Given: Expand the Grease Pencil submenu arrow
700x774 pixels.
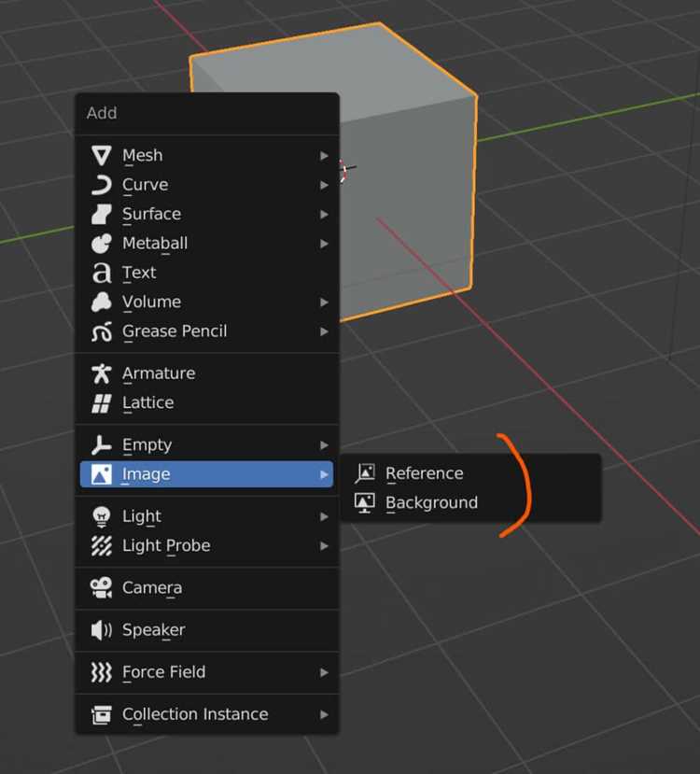Looking at the screenshot, I should (x=324, y=331).
